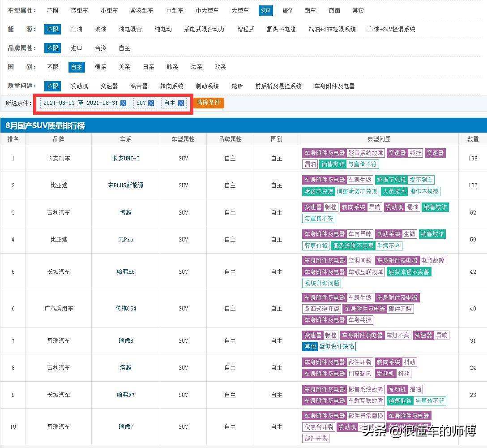Select 进口 brand attribute

tap(77, 48)
